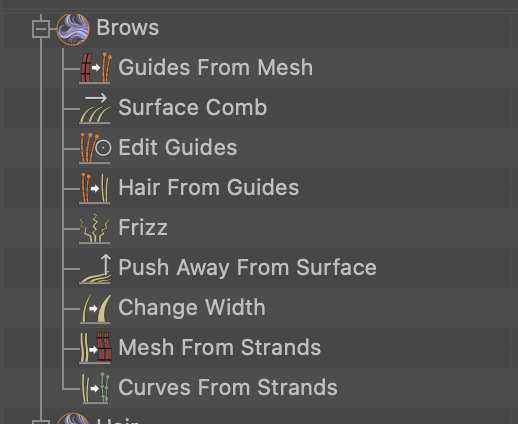The image size is (518, 424).
Task: Collapse the Brows tree node
Action: point(41,29)
